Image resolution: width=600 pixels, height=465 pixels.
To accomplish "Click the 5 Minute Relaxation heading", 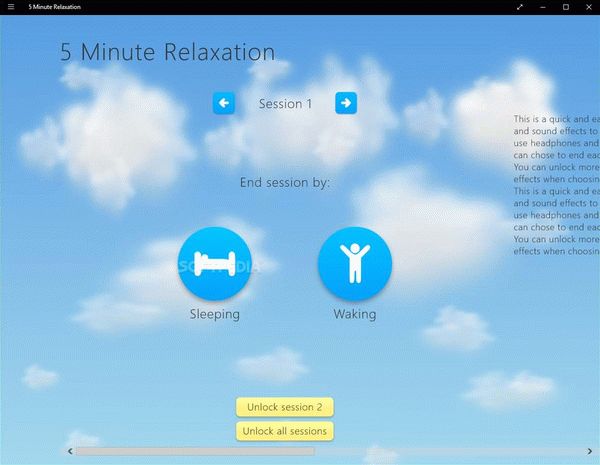I will [x=168, y=52].
